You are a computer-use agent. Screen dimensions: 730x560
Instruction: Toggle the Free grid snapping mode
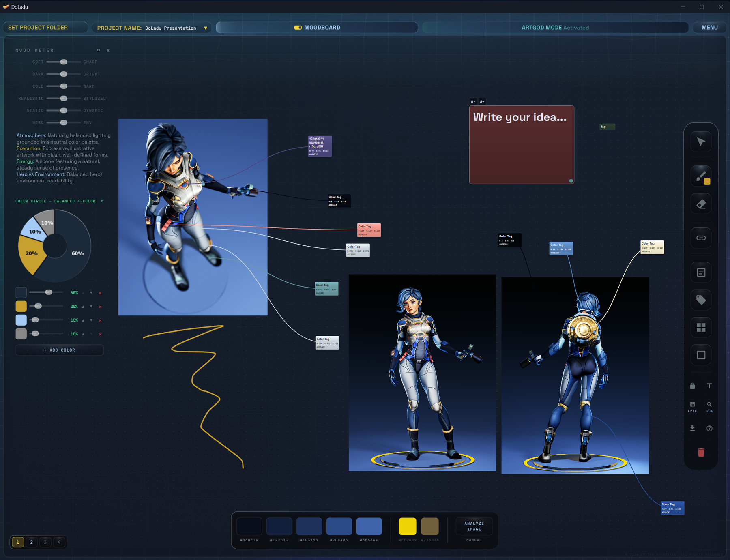[x=692, y=407]
